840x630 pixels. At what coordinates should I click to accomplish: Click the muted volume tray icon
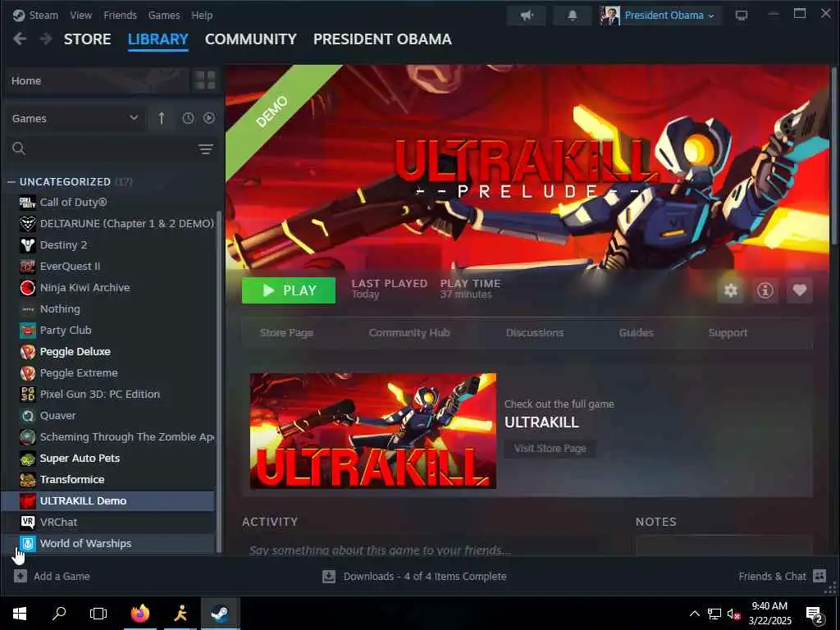pos(733,614)
